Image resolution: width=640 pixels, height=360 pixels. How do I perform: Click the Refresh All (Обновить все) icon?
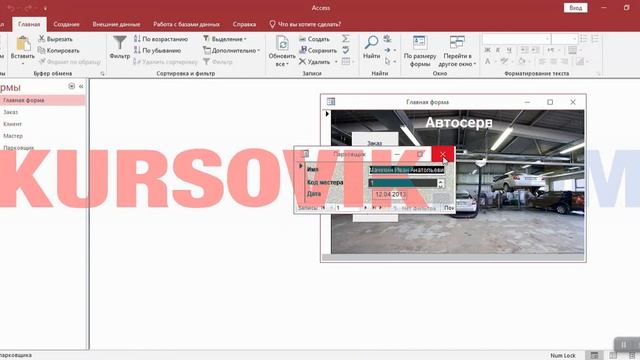tap(282, 43)
